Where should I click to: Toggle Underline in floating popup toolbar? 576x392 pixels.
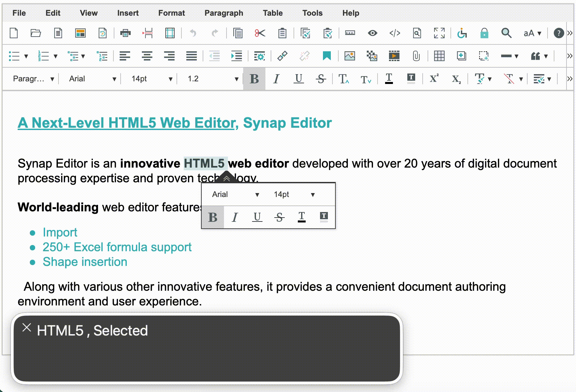pyautogui.click(x=257, y=217)
